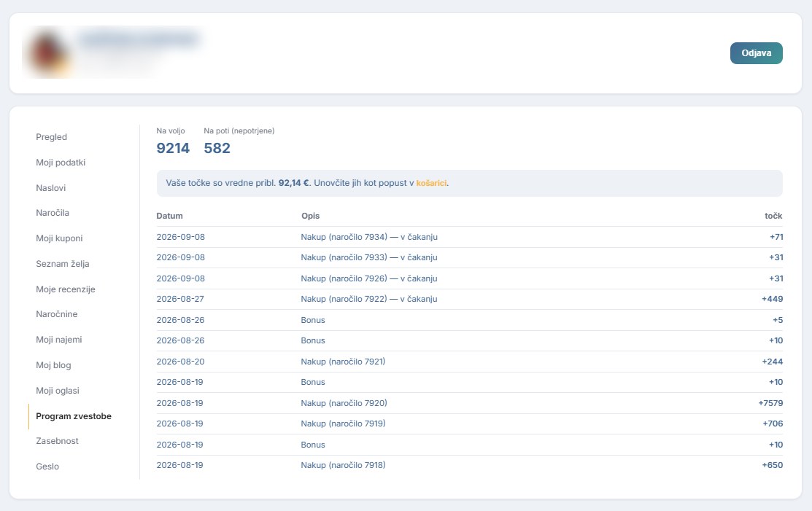Go to Seznam želja wishlist
Screen dimensions: 812x511
click(x=62, y=264)
